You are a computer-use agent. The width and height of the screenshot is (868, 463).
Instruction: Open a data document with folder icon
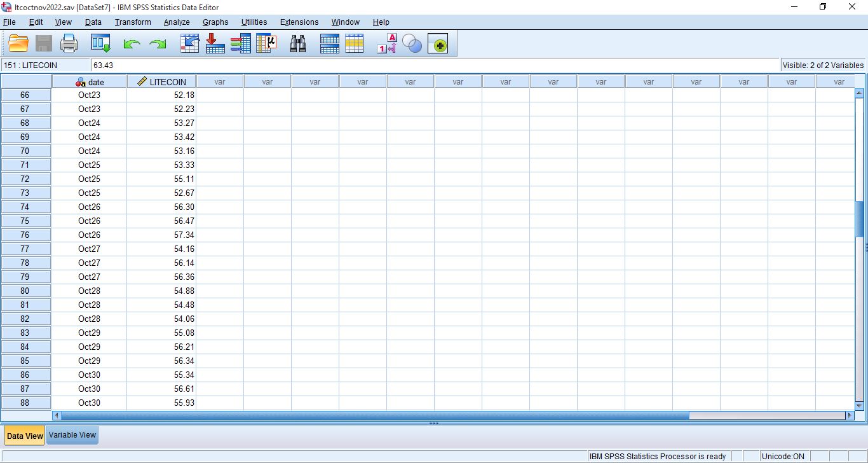tap(18, 43)
